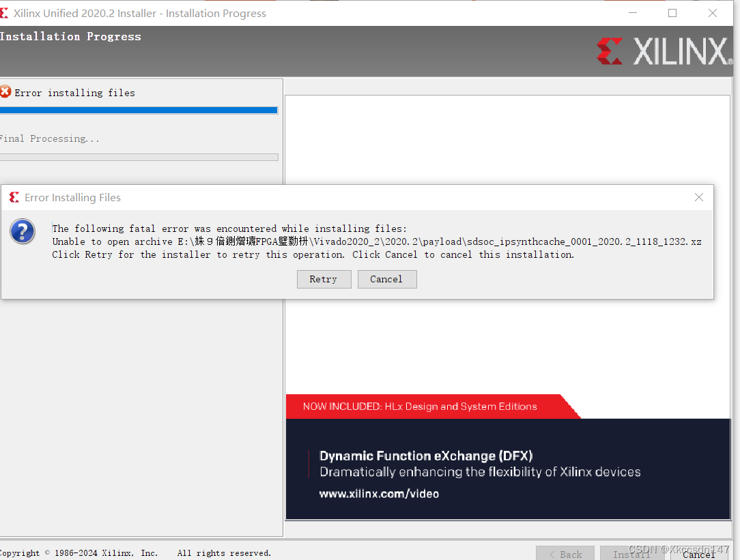Click the Installation Progress header title
This screenshot has width=740, height=560.
(x=70, y=36)
